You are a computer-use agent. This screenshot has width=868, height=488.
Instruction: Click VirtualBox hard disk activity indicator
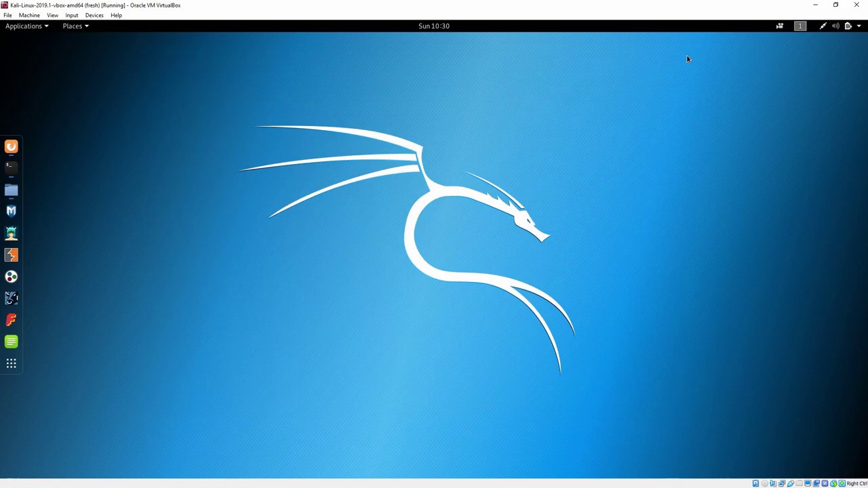coord(755,483)
